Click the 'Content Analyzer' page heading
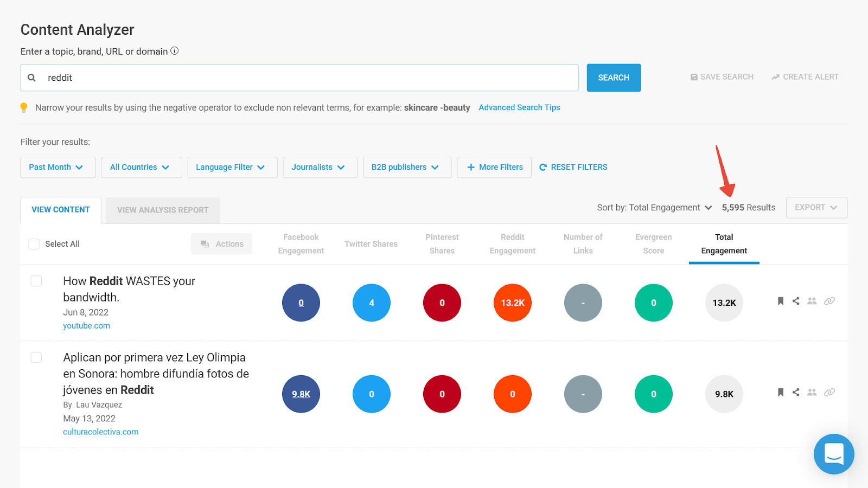This screenshot has width=868, height=488. pos(78,30)
